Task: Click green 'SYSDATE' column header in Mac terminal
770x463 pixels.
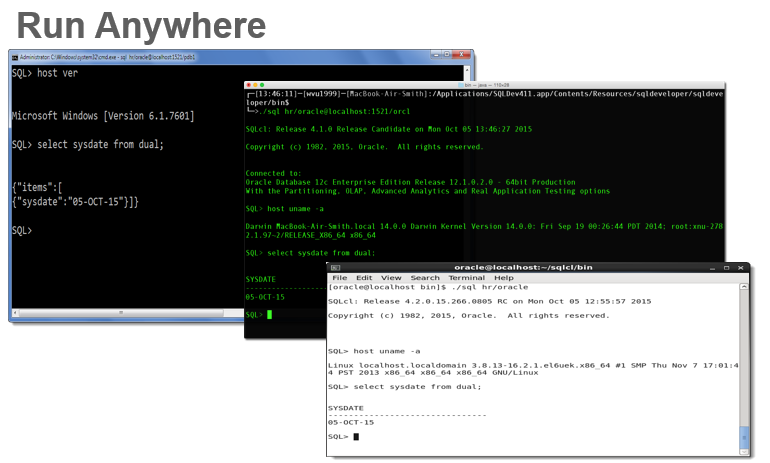Action: 261,279
